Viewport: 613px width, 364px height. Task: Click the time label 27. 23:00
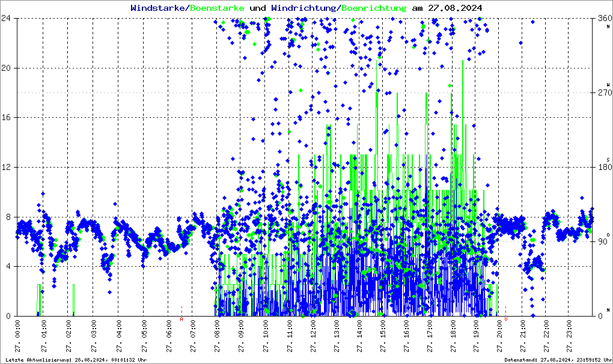click(570, 336)
